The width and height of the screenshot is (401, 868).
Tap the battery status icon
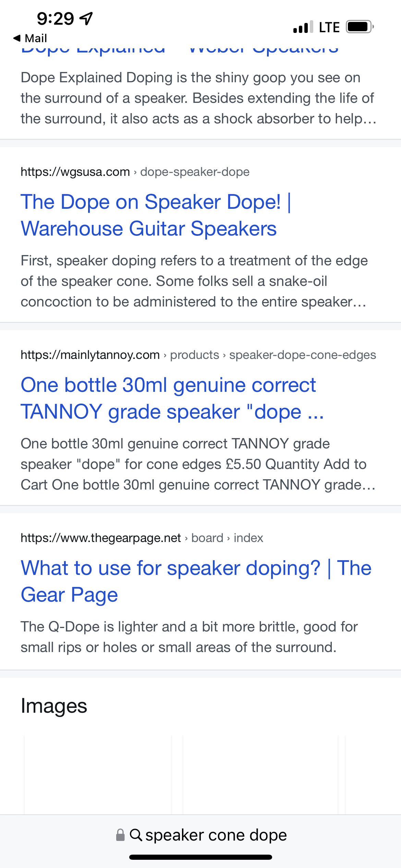(x=359, y=27)
